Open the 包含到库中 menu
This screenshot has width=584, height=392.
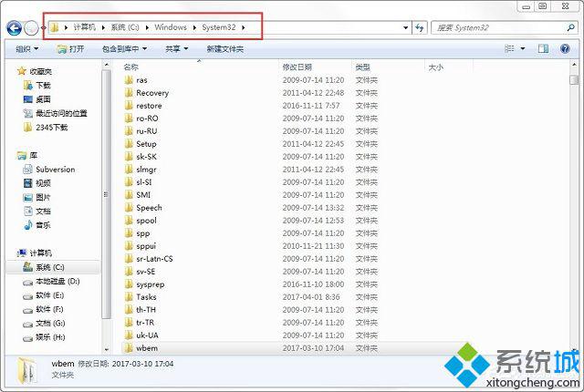pos(124,48)
